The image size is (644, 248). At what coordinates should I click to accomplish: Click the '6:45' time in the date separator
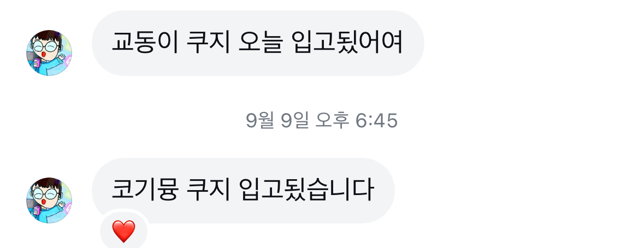377,121
